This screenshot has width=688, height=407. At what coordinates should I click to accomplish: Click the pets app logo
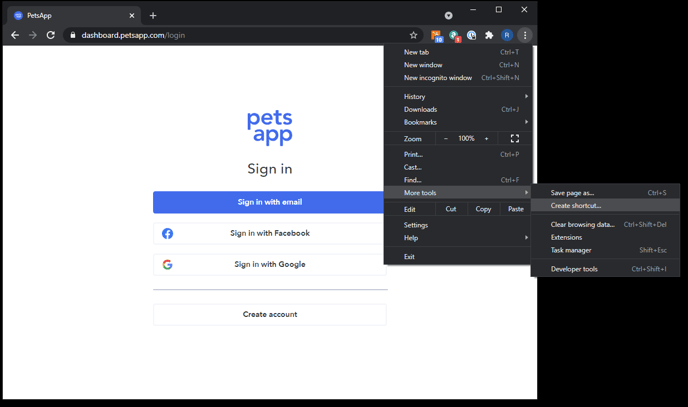[x=269, y=127]
